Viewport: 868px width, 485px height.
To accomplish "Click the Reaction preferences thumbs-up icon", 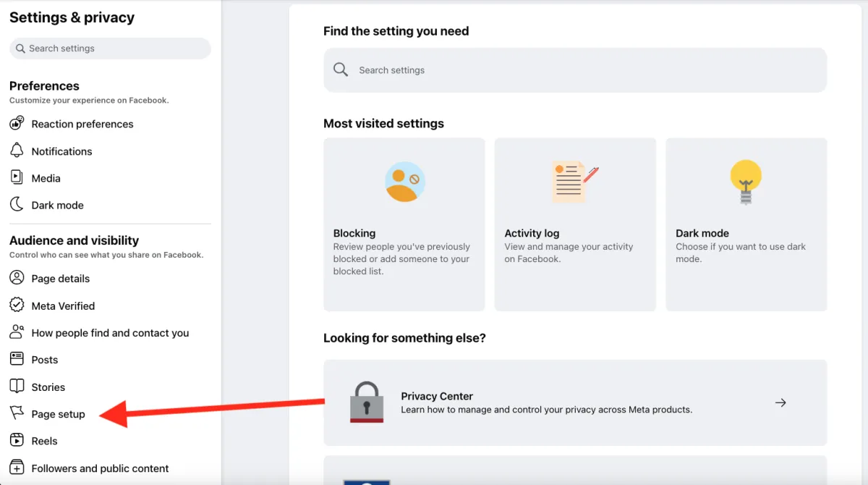I will click(17, 124).
